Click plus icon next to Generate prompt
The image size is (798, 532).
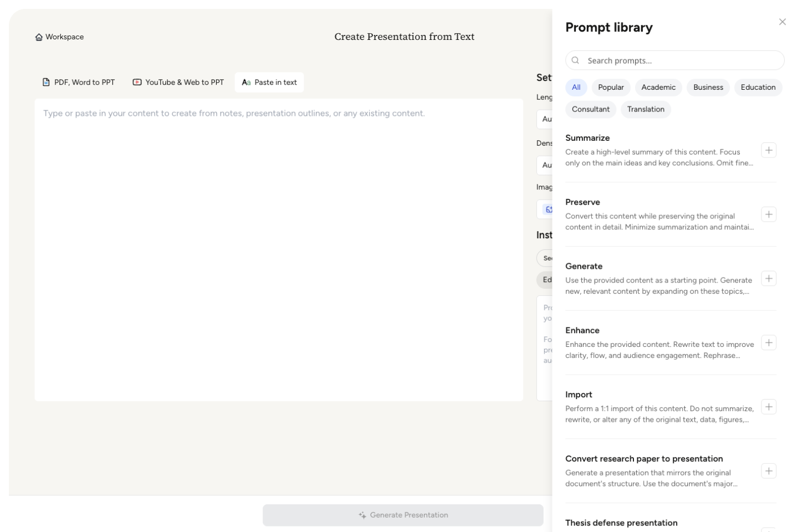pyautogui.click(x=769, y=279)
